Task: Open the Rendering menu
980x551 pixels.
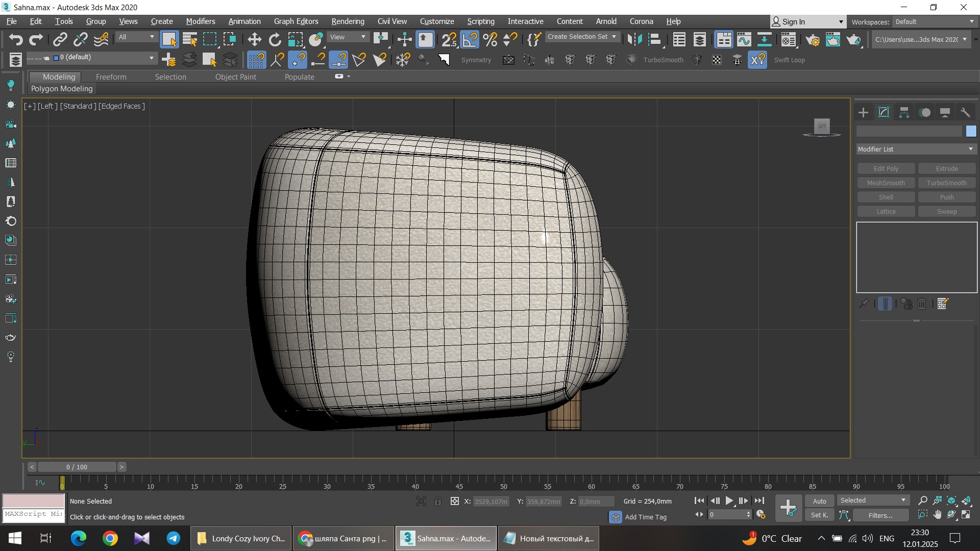Action: (348, 21)
